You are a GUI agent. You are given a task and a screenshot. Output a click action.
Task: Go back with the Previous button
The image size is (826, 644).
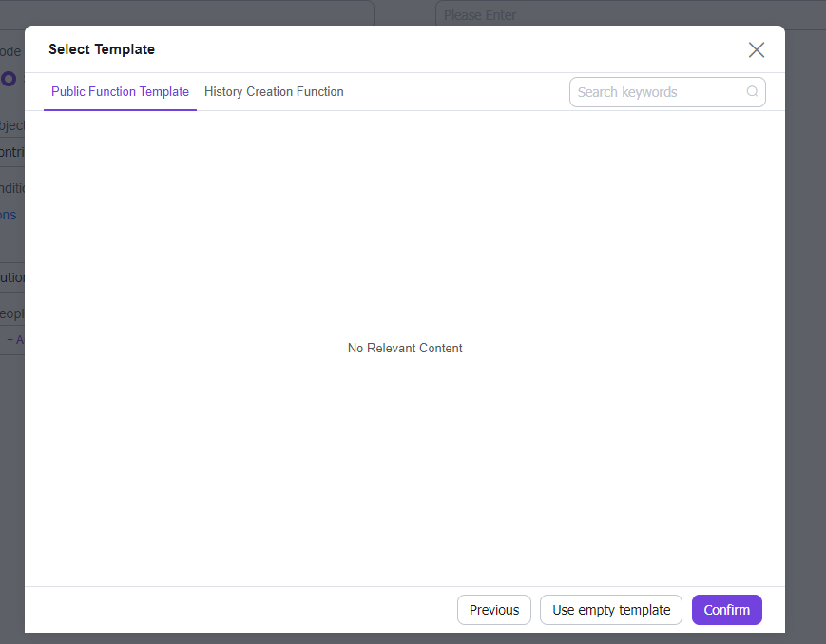494,610
